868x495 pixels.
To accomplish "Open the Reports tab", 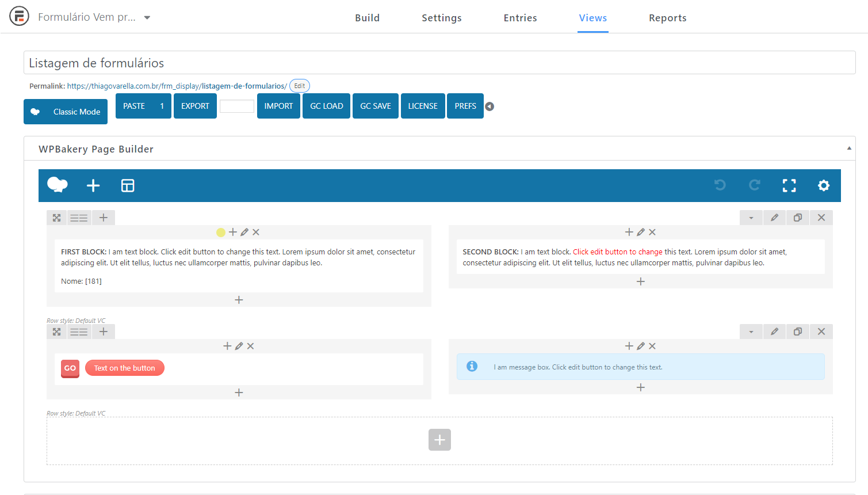I will (x=668, y=18).
